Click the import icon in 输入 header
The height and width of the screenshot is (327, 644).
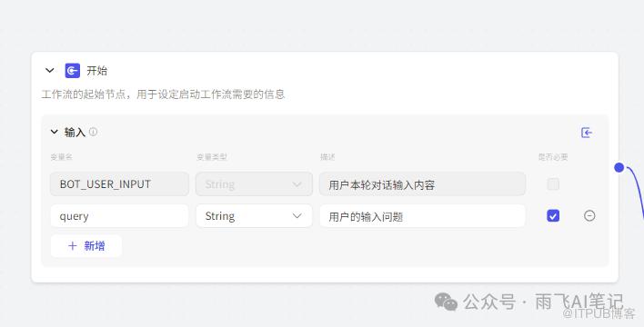click(x=587, y=133)
